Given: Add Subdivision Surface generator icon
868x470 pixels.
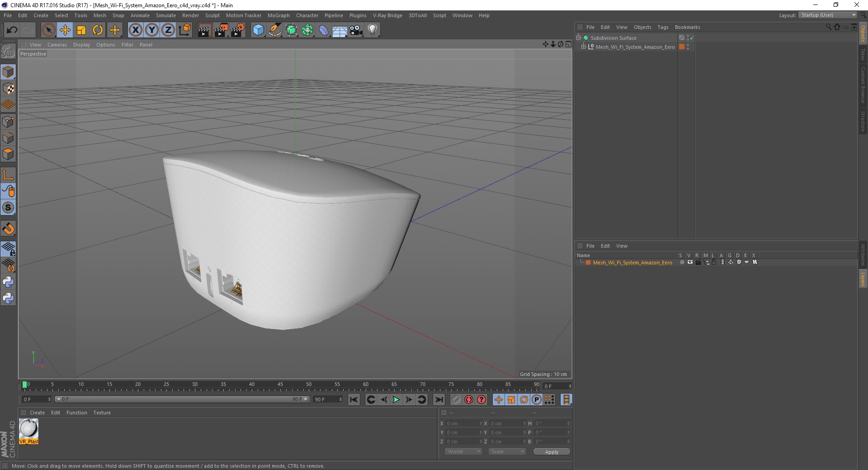Looking at the screenshot, I should click(x=291, y=30).
